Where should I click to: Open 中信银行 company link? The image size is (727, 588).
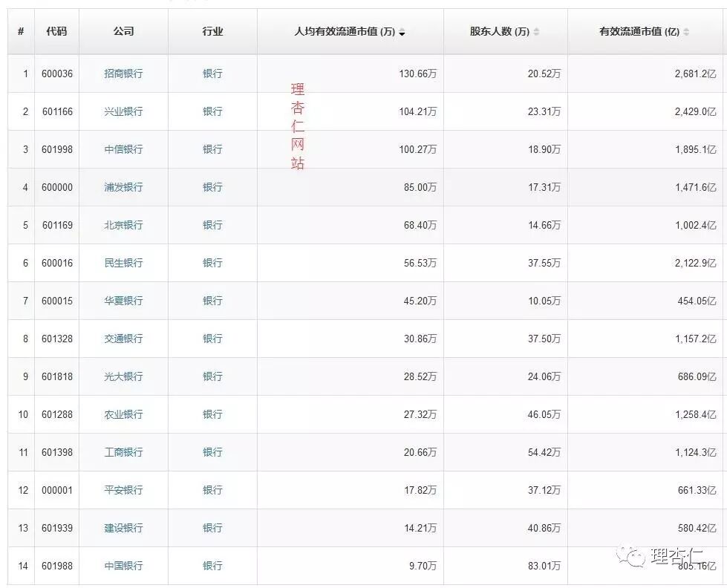pyautogui.click(x=123, y=149)
